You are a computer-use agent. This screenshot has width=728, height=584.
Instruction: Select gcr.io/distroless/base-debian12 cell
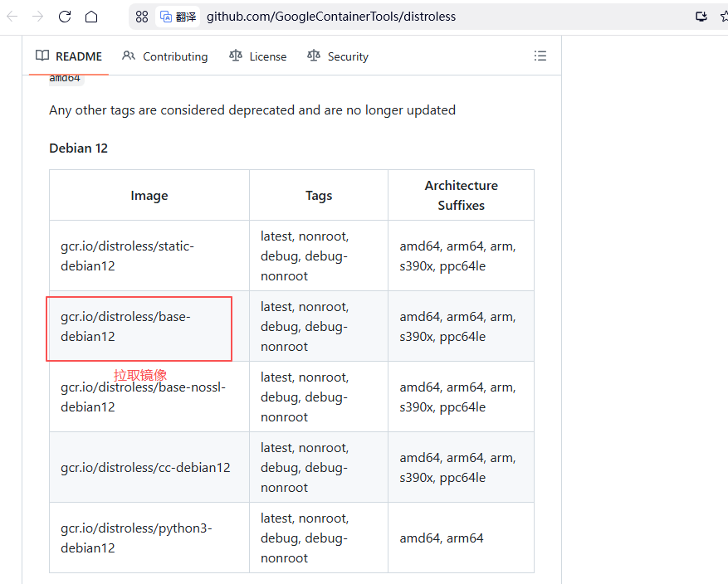(149, 326)
